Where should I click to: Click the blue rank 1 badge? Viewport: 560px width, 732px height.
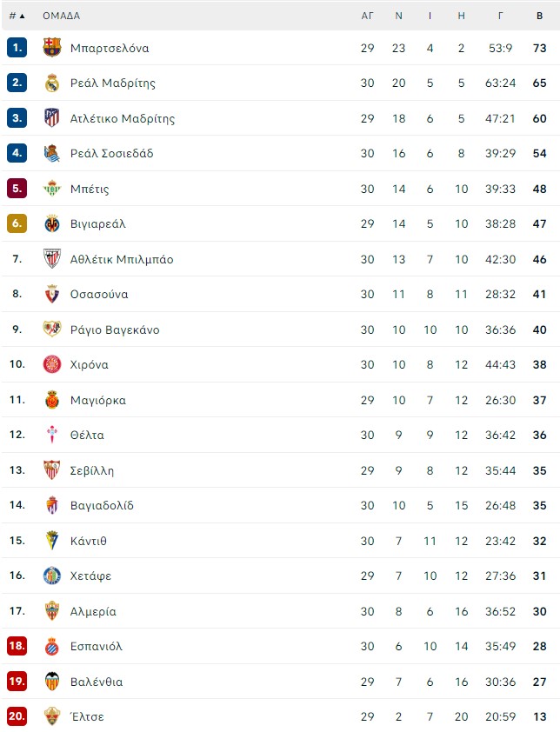(x=17, y=48)
